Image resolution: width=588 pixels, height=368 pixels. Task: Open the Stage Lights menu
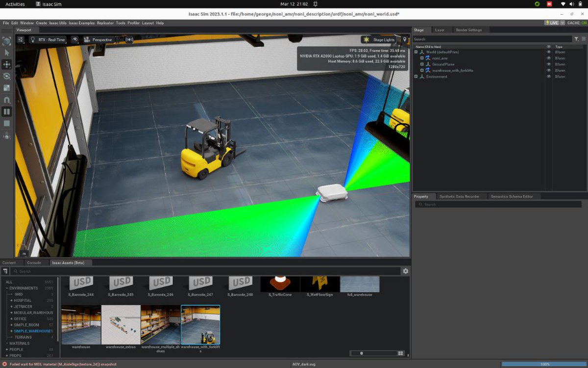click(380, 40)
